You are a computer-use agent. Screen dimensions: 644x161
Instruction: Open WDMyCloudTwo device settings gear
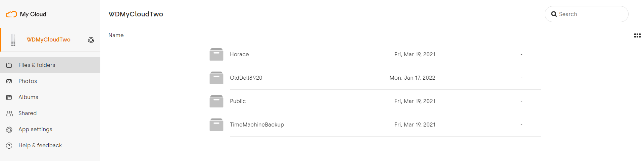click(91, 40)
